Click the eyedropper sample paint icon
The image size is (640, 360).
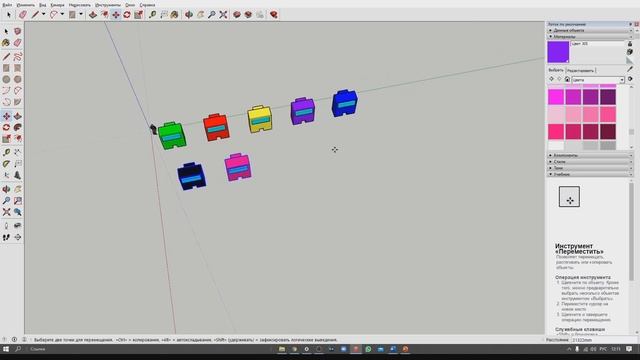[630, 70]
